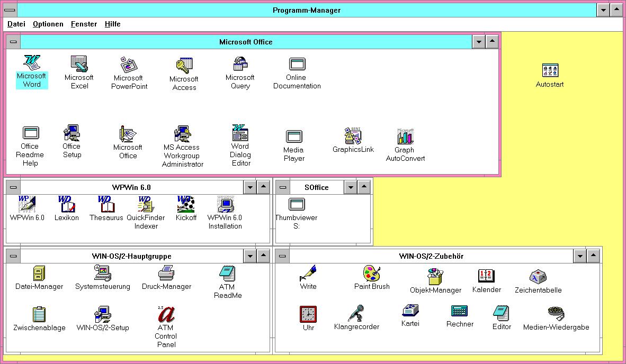Select the WIN-OS/2-Setup icon

[x=103, y=314]
